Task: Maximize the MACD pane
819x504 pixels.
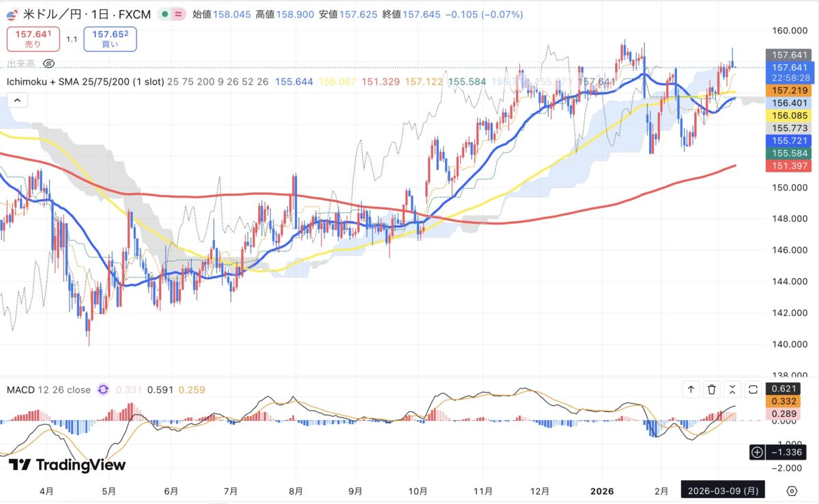Action: point(753,389)
